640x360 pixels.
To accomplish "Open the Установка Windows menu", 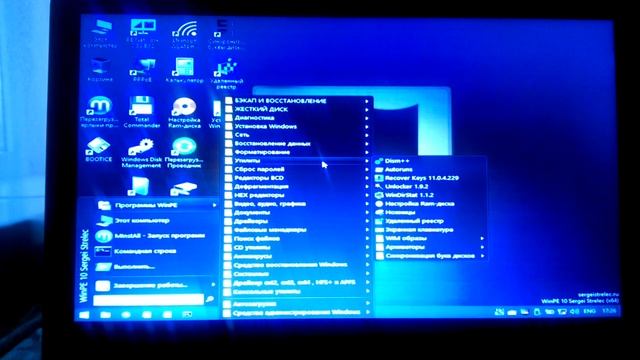I will (x=298, y=127).
